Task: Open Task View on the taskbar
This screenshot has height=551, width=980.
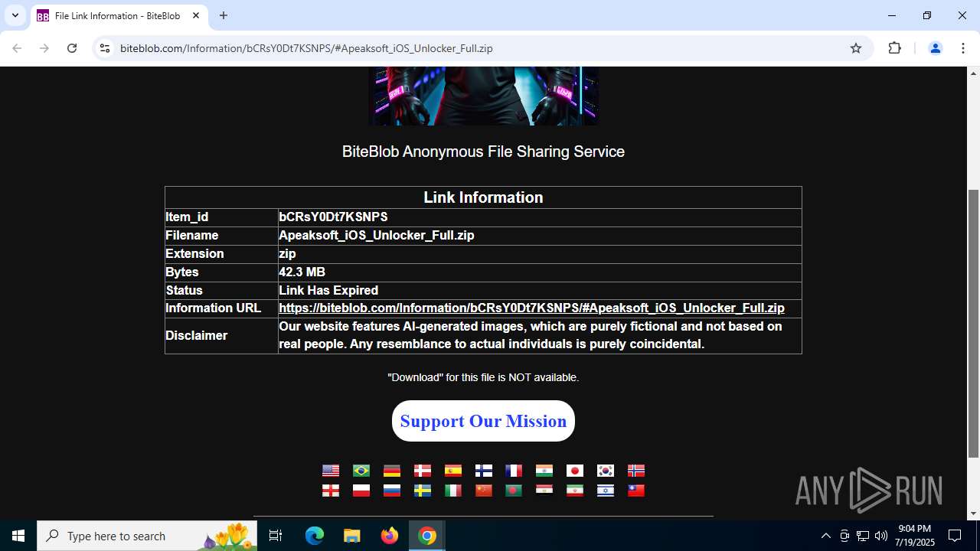Action: [276, 536]
